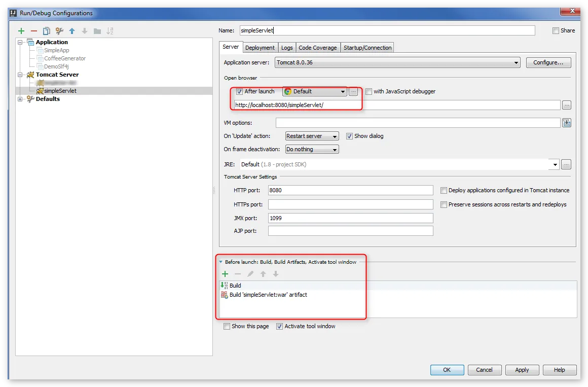
Task: Collapse the Before launch section triangle
Action: tap(221, 262)
